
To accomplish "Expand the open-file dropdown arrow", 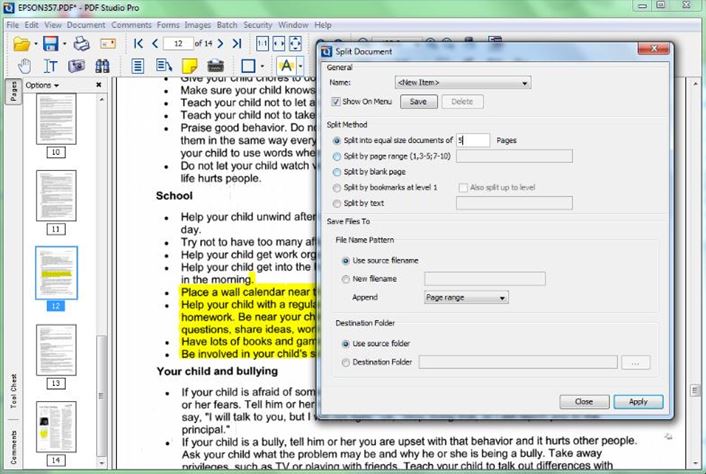I will point(36,44).
